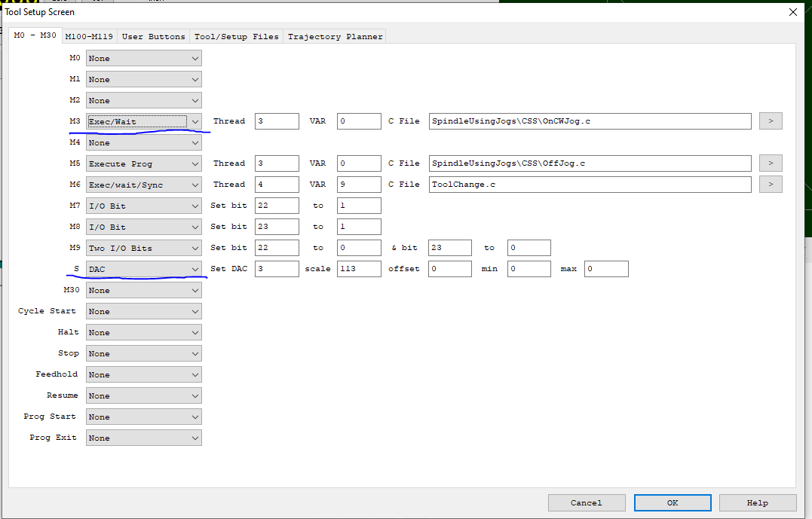Open the M9 Two I/O Bits dropdown

pyautogui.click(x=143, y=248)
